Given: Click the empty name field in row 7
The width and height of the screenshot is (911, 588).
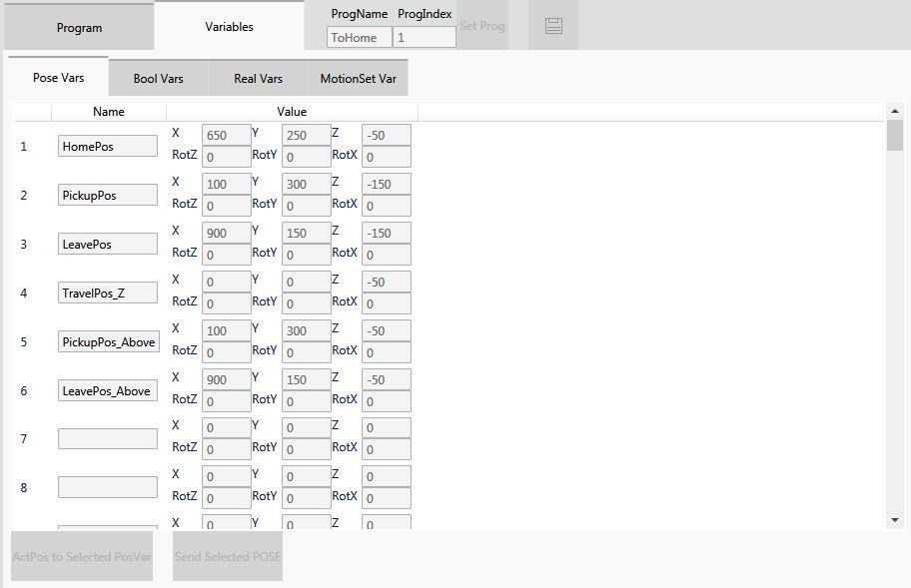Looking at the screenshot, I should [108, 438].
